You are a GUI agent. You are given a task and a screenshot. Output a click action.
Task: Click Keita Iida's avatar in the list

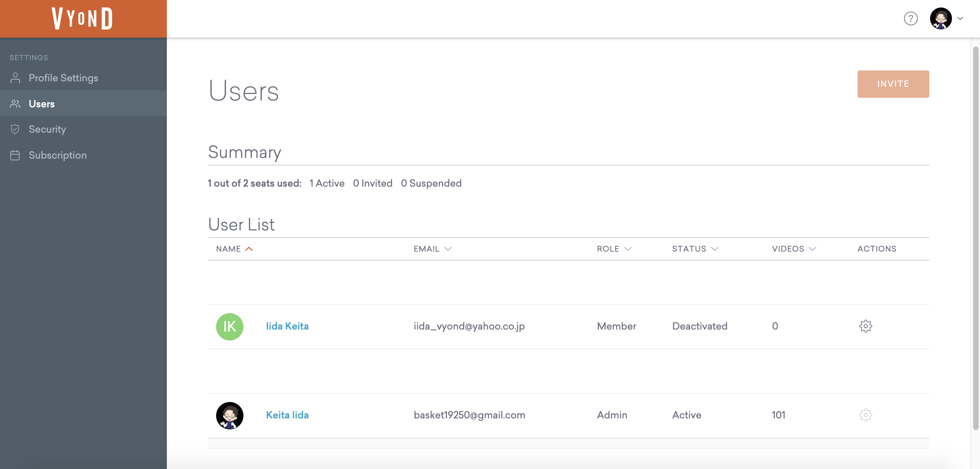[229, 415]
